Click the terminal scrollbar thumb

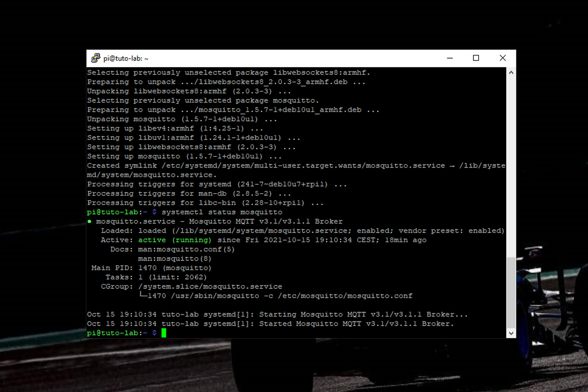point(511,292)
